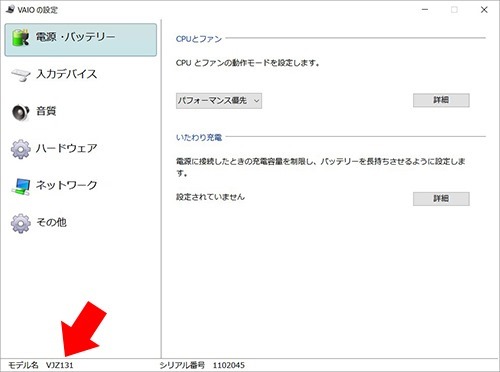Viewport: 500px width, 372px height.
Task: Click the VAIO app icon in title bar
Action: (10, 9)
